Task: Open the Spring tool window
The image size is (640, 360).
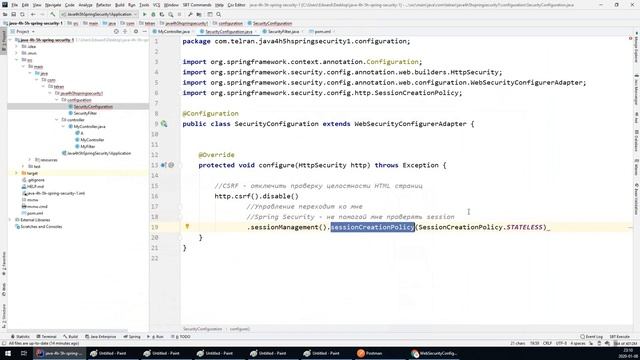Action: tap(132, 337)
